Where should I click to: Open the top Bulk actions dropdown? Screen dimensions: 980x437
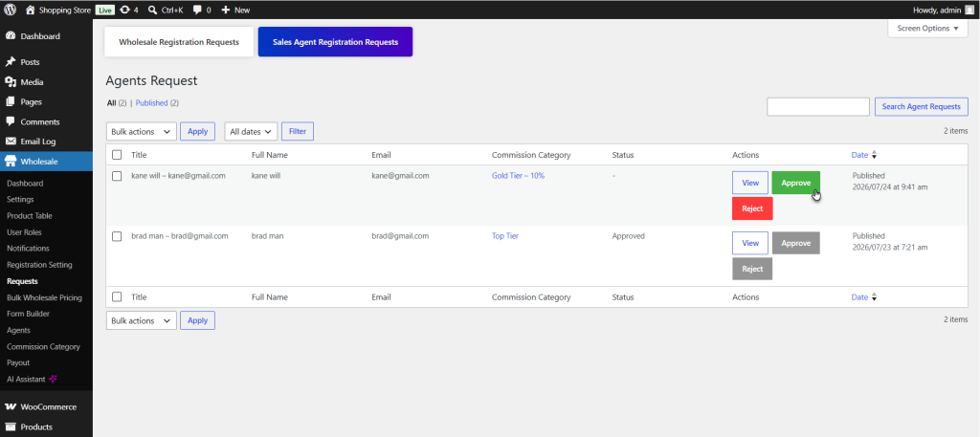pos(142,131)
